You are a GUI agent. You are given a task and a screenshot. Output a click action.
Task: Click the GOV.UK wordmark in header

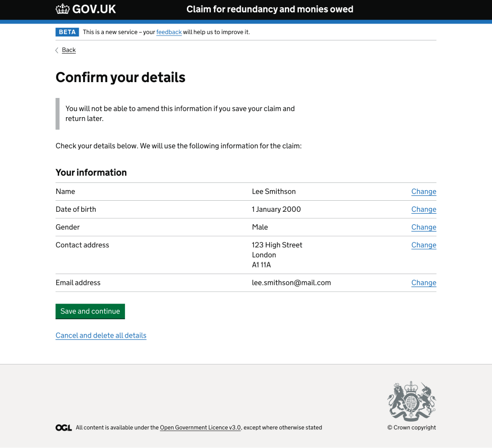94,9
